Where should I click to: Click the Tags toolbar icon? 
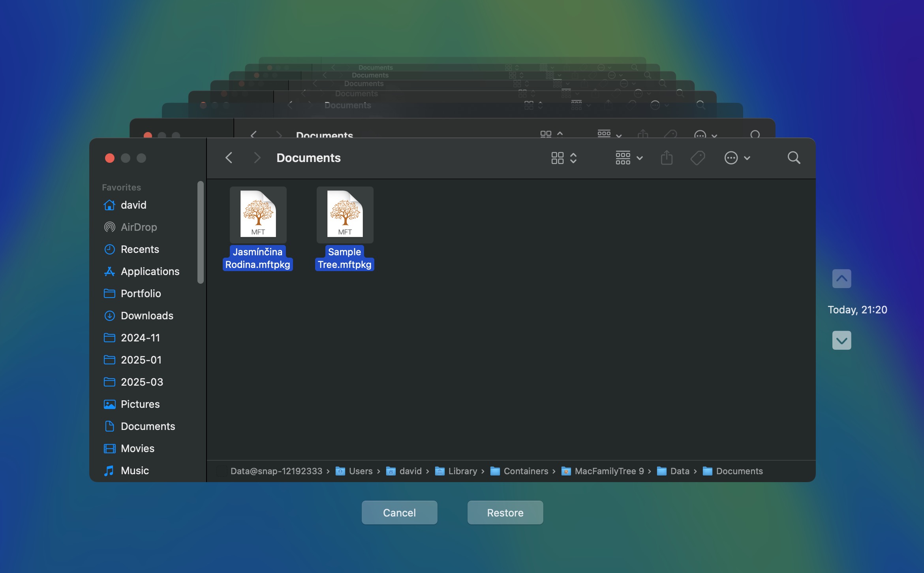tap(698, 158)
